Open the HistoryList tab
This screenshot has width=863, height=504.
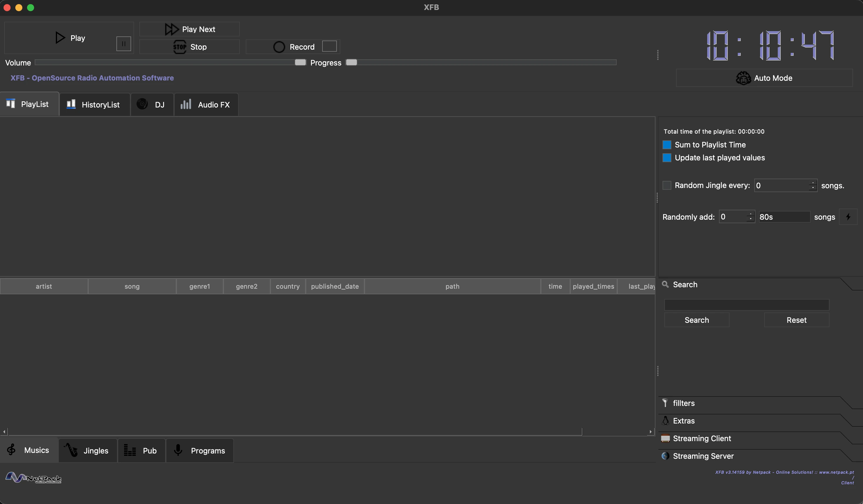click(x=95, y=105)
